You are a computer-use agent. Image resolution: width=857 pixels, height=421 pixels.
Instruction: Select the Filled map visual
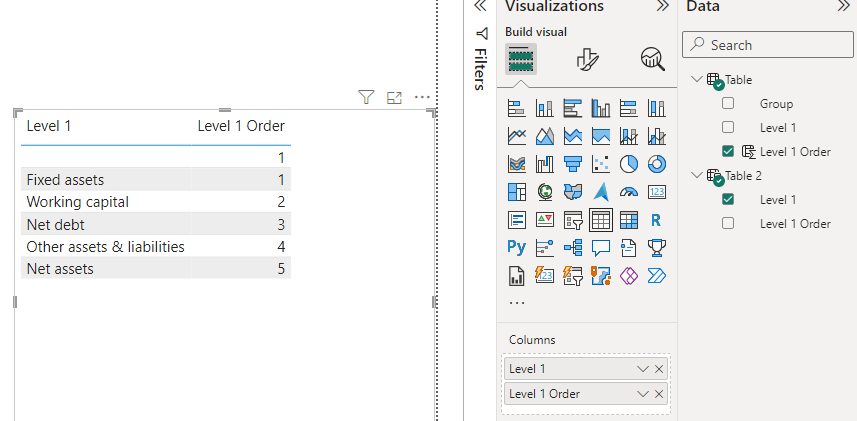point(572,192)
